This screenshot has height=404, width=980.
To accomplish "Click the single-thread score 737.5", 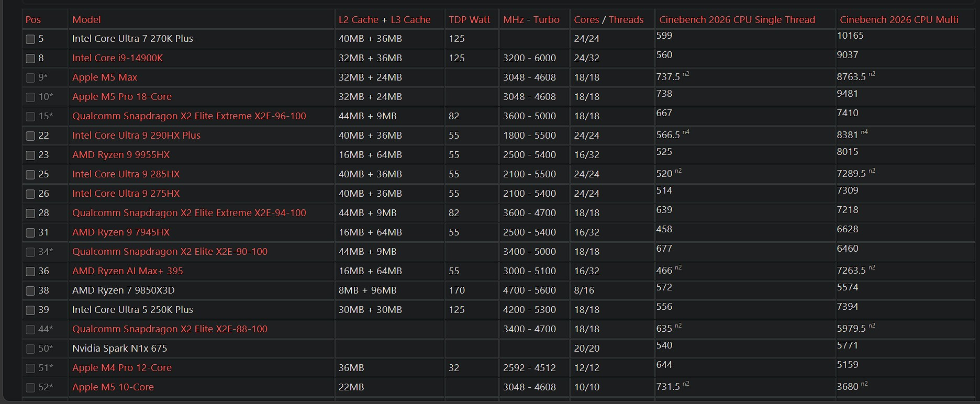I will [668, 77].
